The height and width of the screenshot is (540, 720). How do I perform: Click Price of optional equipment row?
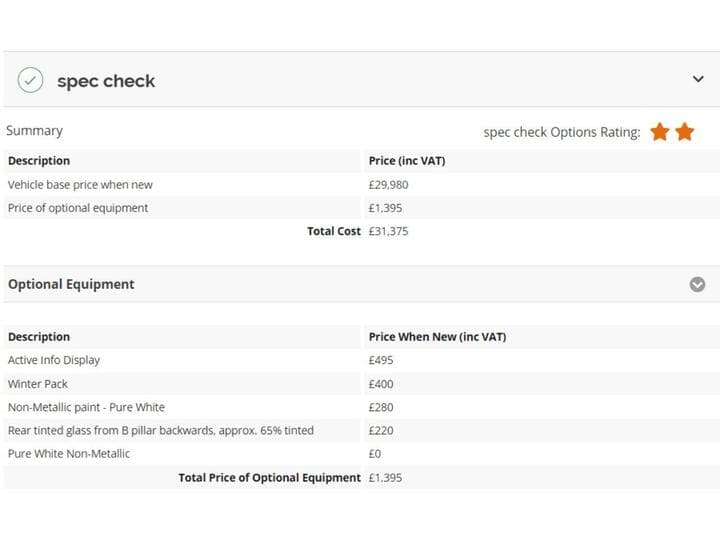(360, 208)
